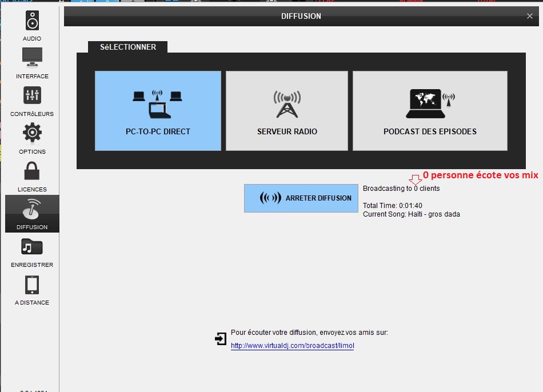Select Serveur Radio broadcast mode
543x392 pixels.
click(x=287, y=111)
